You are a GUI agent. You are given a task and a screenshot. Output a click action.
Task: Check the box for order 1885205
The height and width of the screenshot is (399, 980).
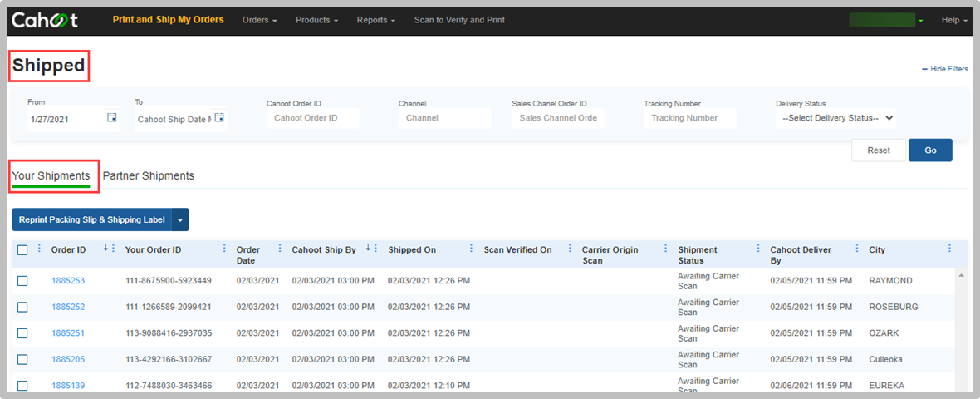22,360
